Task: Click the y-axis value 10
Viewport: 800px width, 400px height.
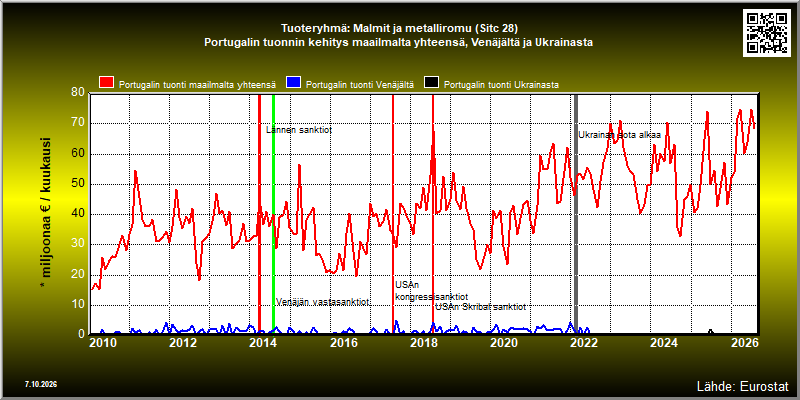Action: coord(79,305)
